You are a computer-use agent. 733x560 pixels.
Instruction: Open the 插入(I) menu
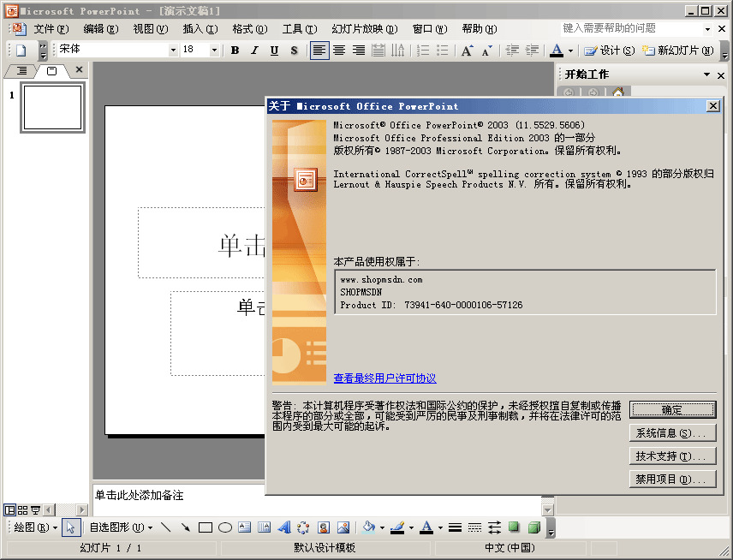200,29
